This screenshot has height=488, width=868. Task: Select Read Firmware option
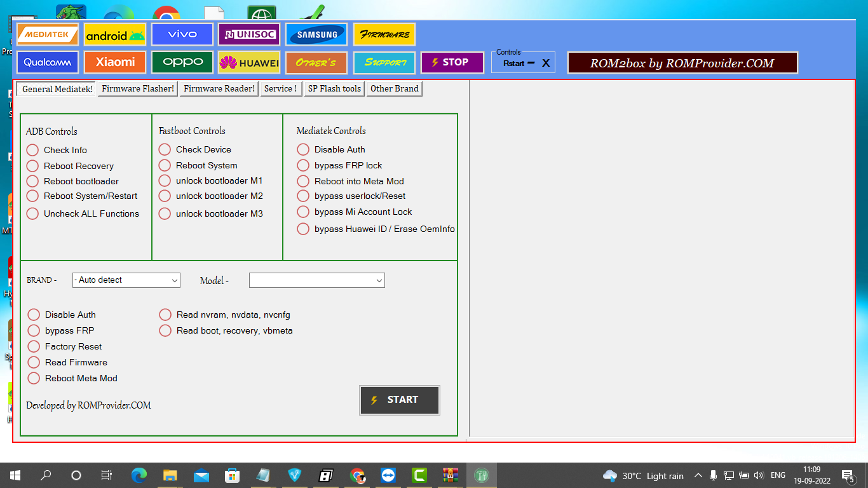(67, 362)
